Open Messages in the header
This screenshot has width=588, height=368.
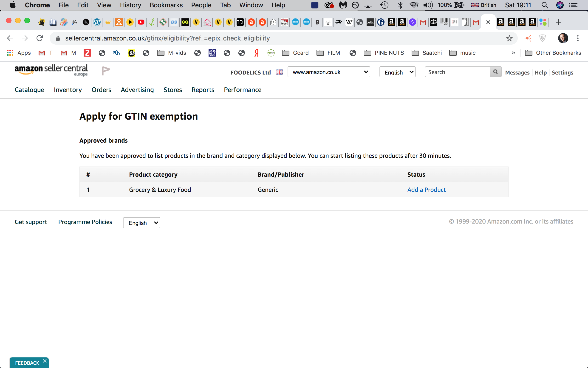tap(517, 72)
